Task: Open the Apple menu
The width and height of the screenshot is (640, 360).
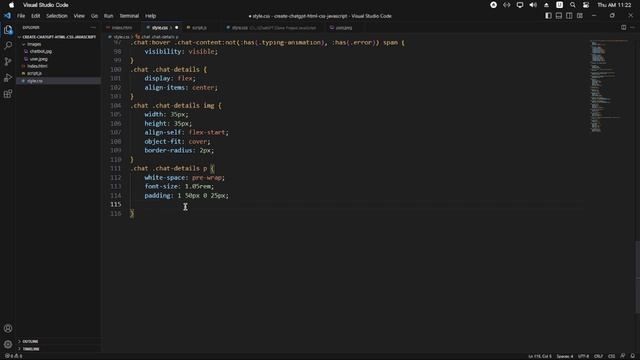Action: 11,5
